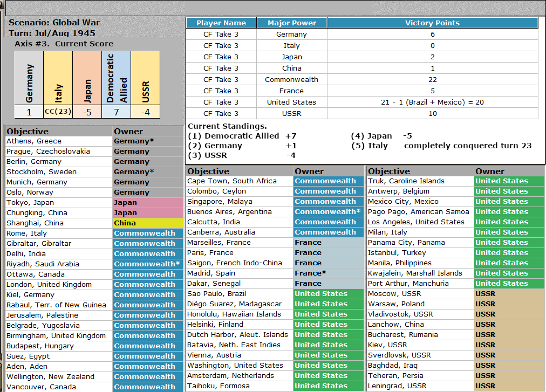Select Germany victory points value 6

point(433,34)
